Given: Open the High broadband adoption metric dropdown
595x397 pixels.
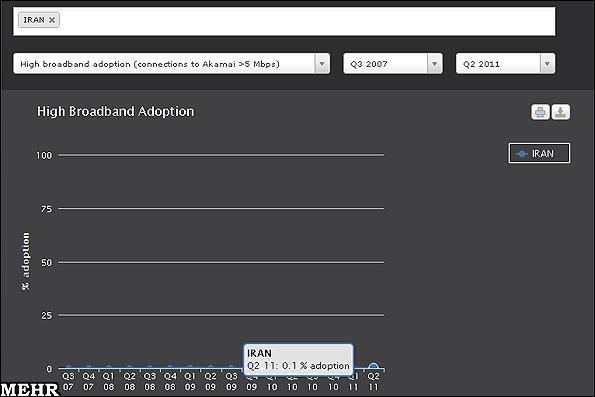Looking at the screenshot, I should pyautogui.click(x=172, y=64).
